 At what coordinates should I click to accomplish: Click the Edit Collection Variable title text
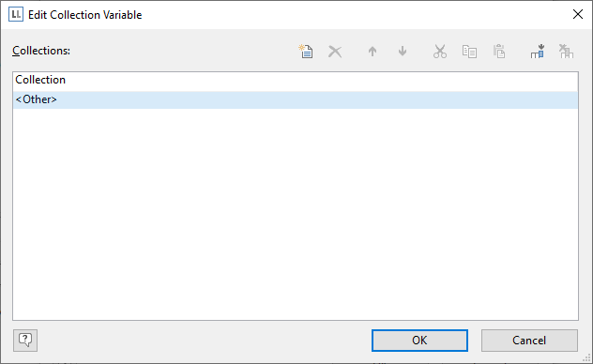pyautogui.click(x=85, y=15)
